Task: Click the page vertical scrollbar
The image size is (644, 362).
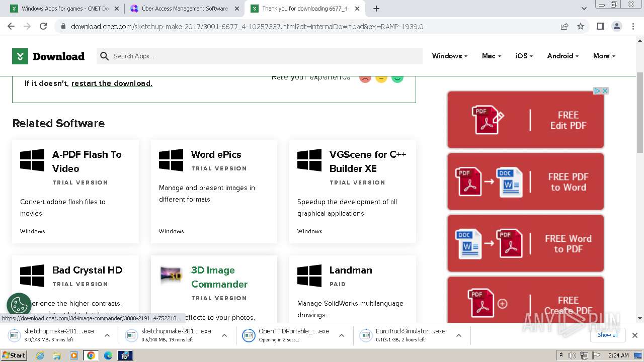Action: [639, 112]
